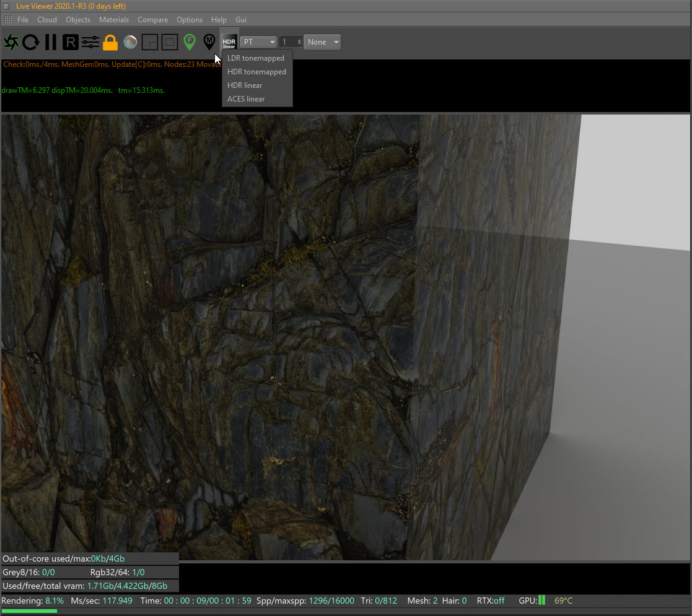Select ACES linear option

(x=247, y=99)
